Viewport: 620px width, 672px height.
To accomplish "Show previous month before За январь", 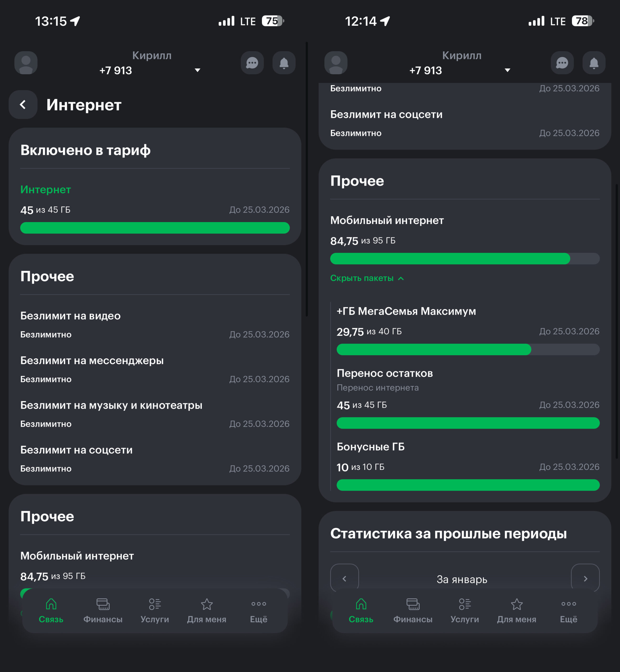I will [344, 579].
